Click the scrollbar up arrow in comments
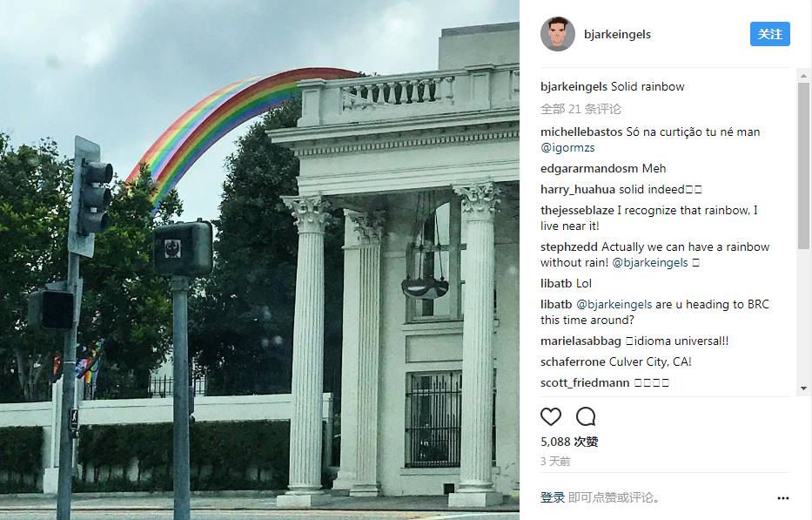Screen dimensions: 812x520 (x=803, y=75)
